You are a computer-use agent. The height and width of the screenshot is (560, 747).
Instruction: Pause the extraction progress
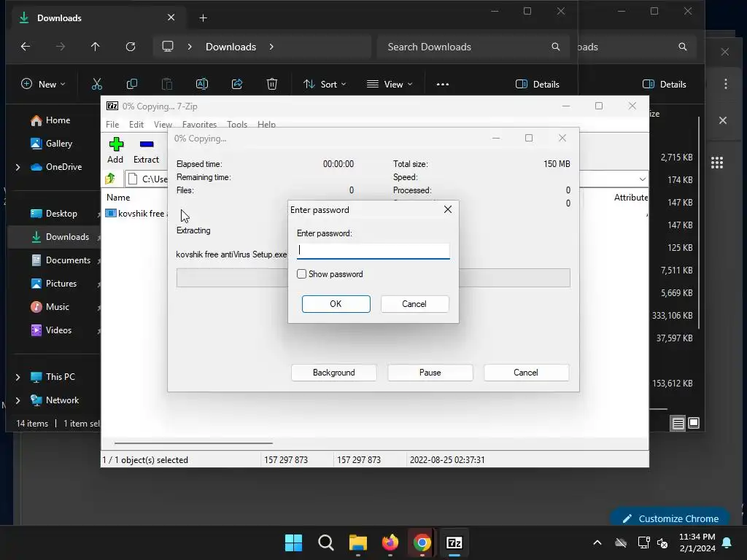point(430,373)
